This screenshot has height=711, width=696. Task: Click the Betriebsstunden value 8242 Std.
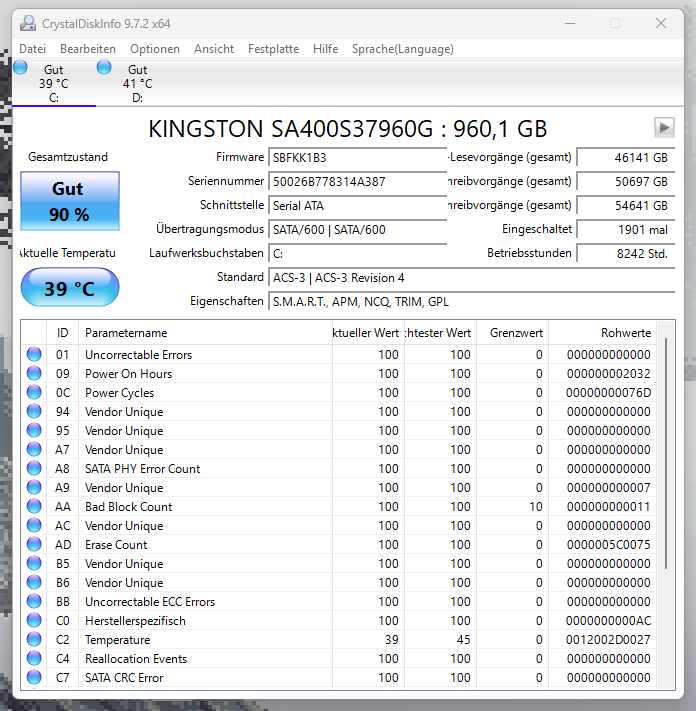(626, 253)
